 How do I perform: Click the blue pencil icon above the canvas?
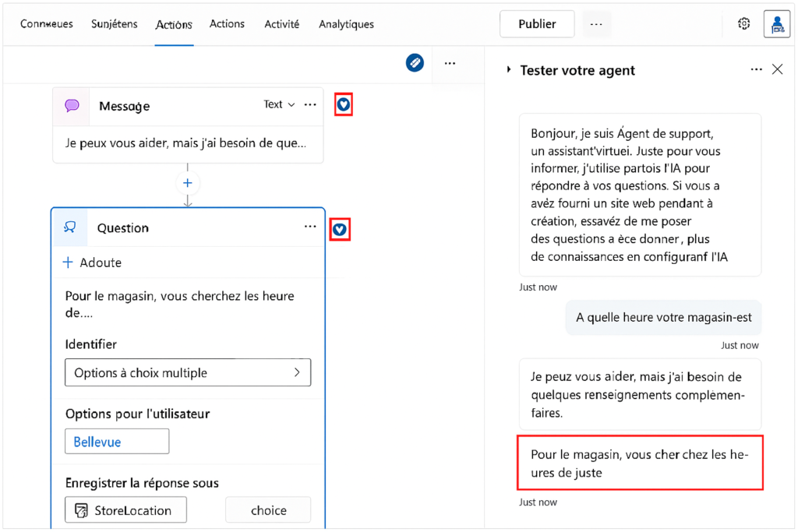point(415,63)
